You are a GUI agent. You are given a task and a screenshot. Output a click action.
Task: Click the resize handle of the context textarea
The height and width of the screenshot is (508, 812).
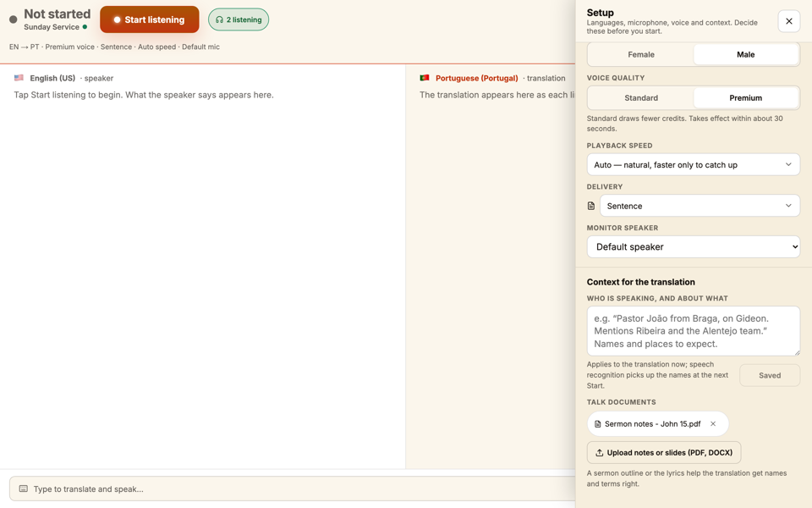(797, 352)
